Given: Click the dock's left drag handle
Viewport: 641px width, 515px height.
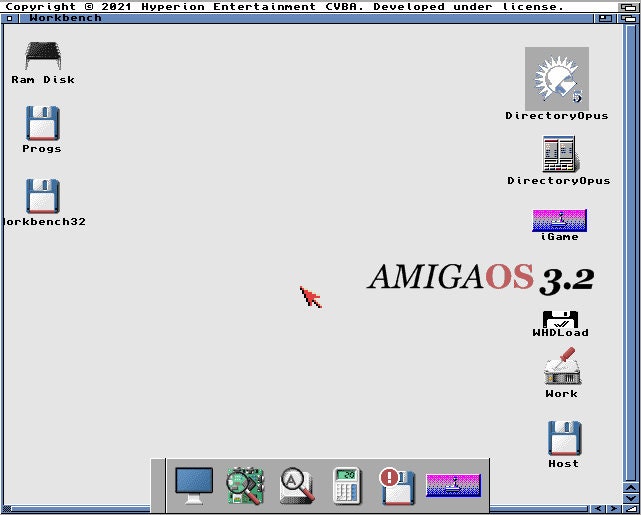Looking at the screenshot, I should pos(158,486).
